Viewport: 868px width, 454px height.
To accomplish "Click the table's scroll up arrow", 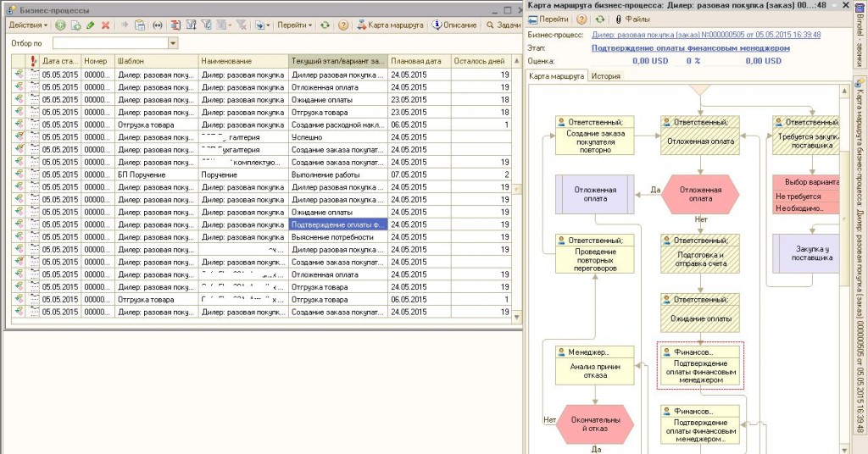I will tap(516, 61).
